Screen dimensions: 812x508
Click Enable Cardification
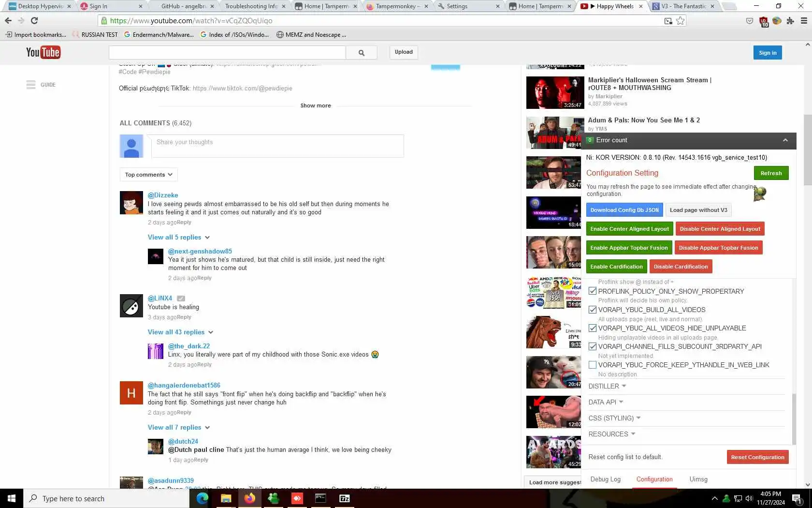(x=616, y=267)
